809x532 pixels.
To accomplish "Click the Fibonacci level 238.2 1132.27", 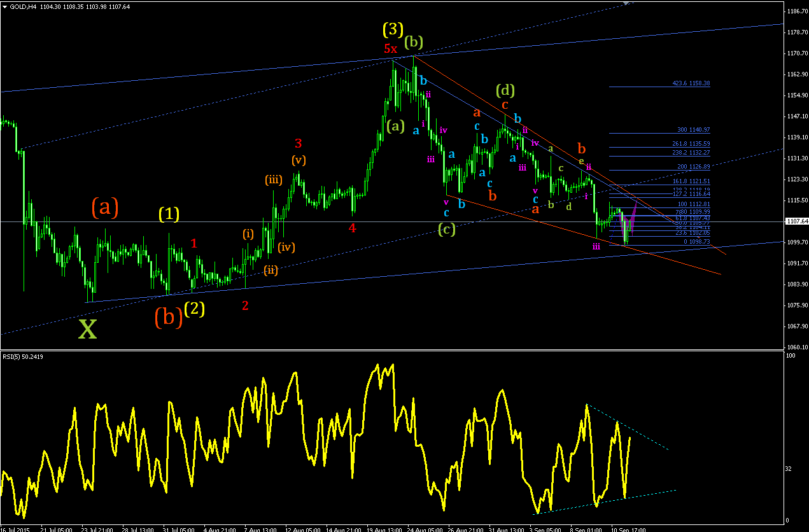I will (x=691, y=153).
